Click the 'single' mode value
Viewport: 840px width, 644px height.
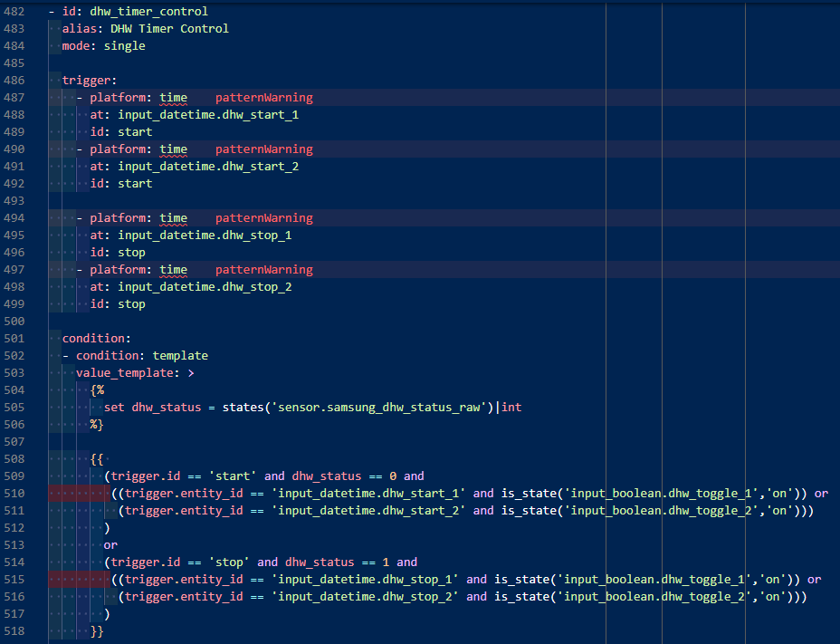coord(124,46)
